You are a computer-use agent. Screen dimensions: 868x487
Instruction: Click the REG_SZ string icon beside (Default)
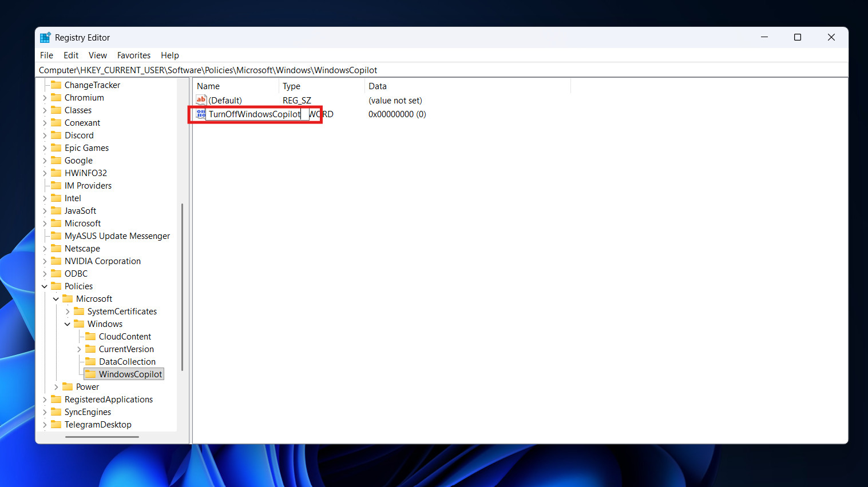pyautogui.click(x=201, y=100)
